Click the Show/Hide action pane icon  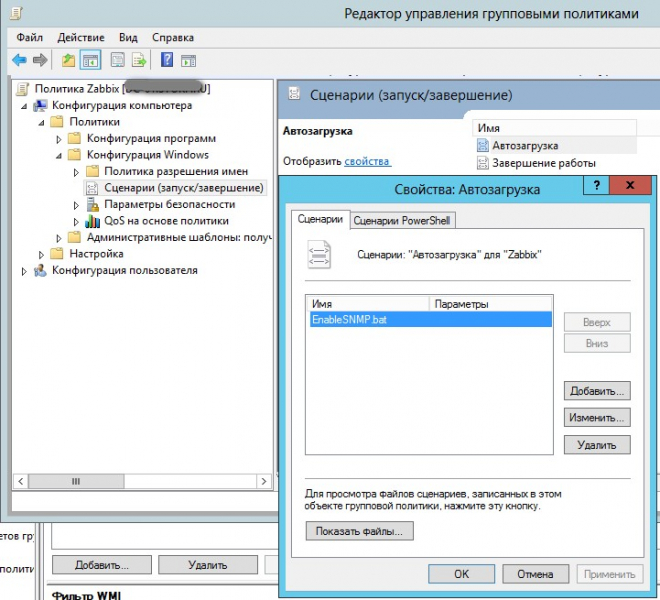pyautogui.click(x=187, y=60)
